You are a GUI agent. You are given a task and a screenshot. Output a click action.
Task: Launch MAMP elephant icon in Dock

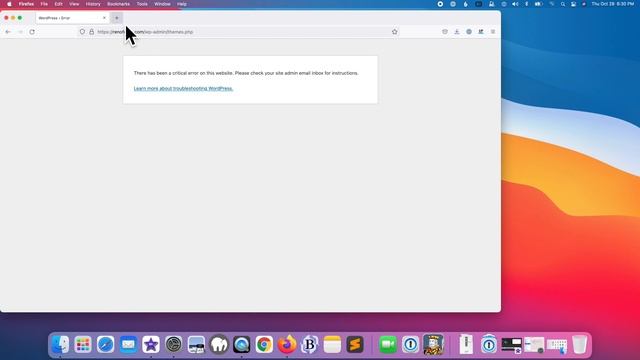click(219, 344)
